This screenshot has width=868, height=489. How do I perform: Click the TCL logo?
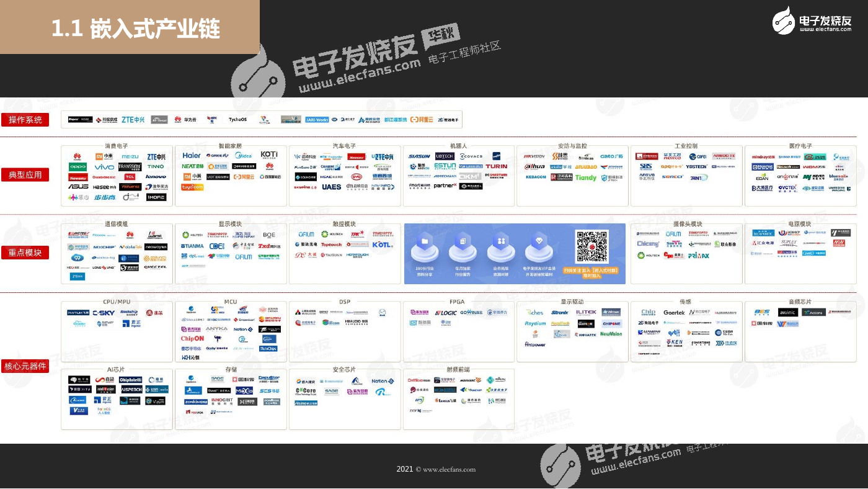click(130, 176)
